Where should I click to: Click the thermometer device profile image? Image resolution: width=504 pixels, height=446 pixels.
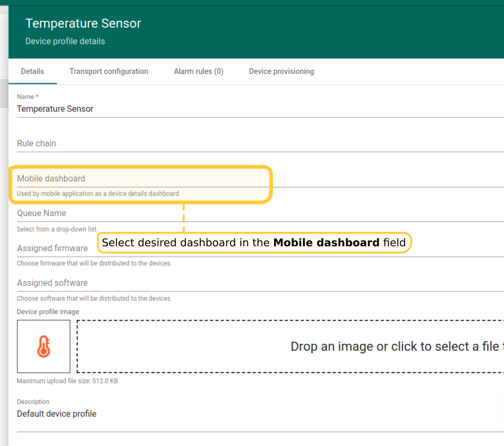tap(44, 346)
